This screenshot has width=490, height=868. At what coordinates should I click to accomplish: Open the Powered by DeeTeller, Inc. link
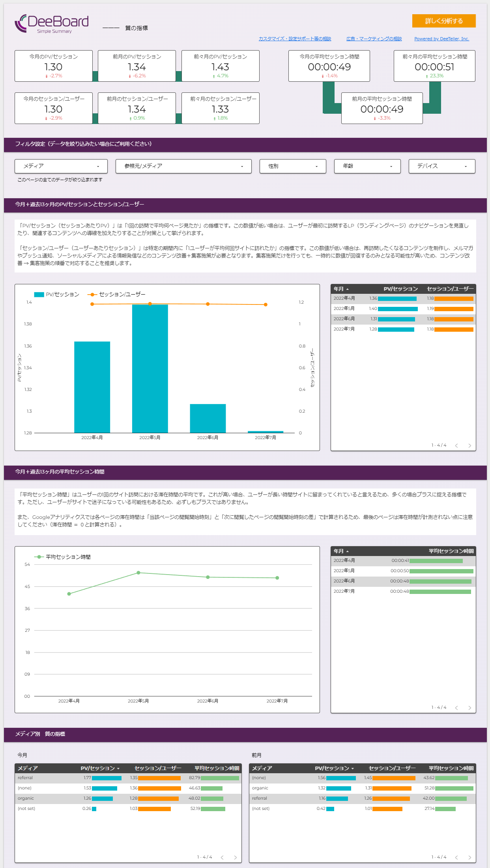(x=441, y=39)
